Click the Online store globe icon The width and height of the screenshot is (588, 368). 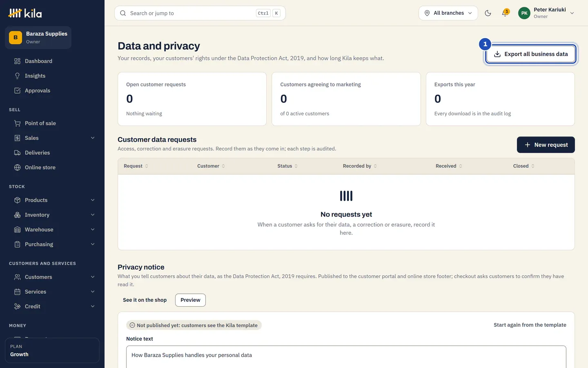(17, 167)
